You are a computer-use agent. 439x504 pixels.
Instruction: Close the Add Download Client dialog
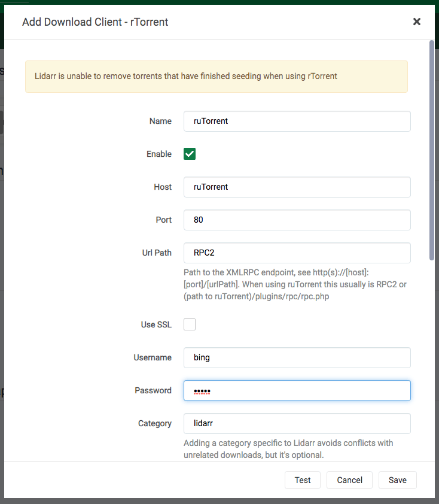pos(417,22)
